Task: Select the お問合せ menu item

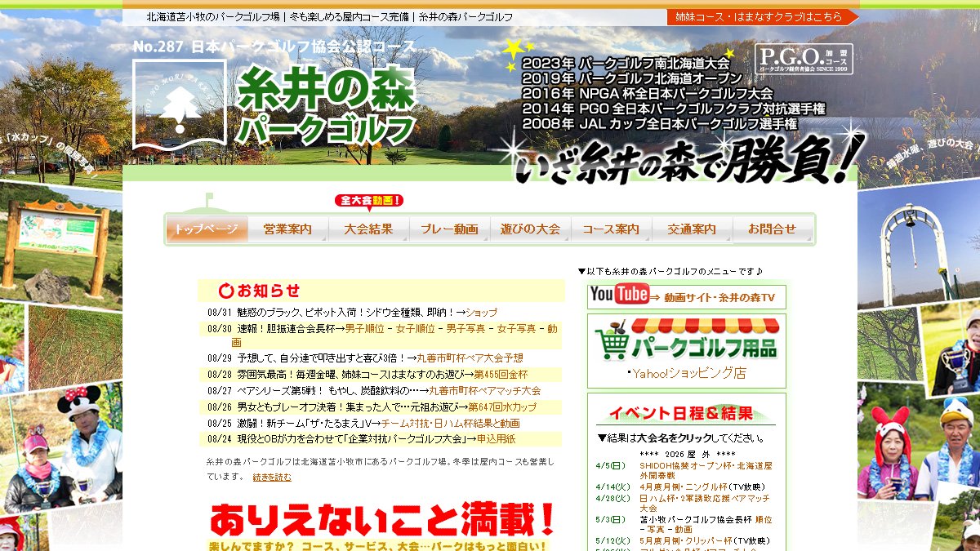Action: tap(773, 229)
